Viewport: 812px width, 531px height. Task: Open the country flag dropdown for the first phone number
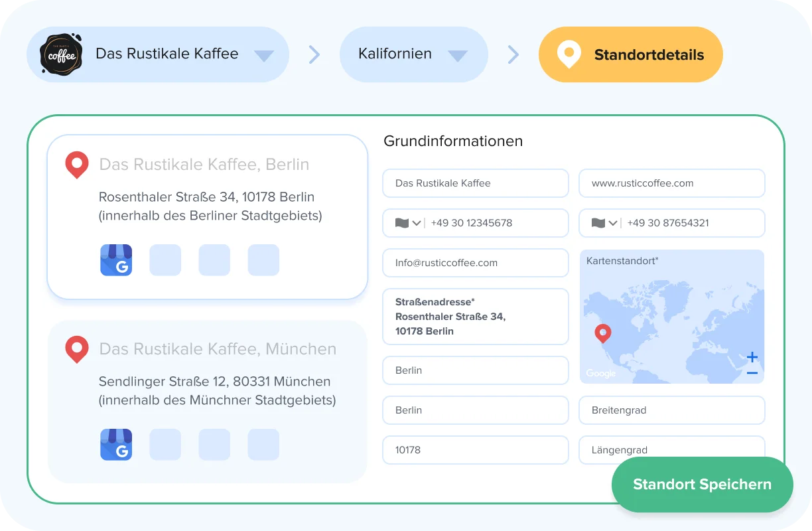pyautogui.click(x=407, y=223)
